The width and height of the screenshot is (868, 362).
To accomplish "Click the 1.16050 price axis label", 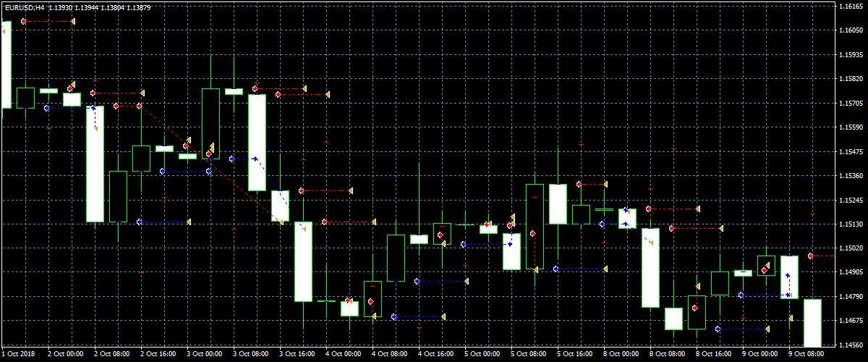I will pyautogui.click(x=852, y=30).
